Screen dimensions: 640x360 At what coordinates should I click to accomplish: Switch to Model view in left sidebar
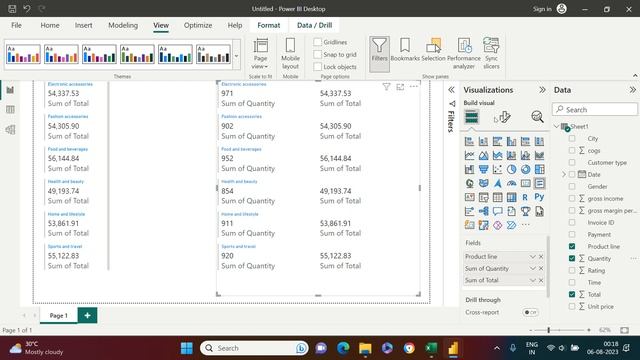10,129
